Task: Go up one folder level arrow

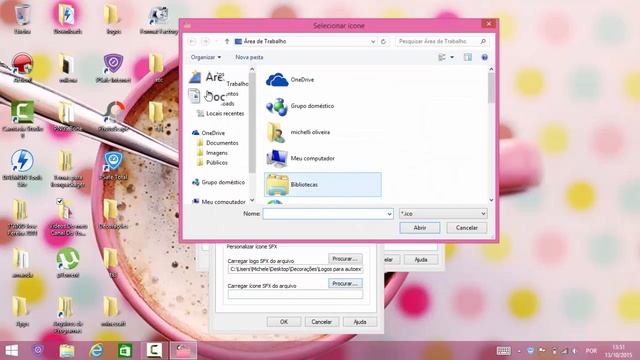Action: pos(227,41)
